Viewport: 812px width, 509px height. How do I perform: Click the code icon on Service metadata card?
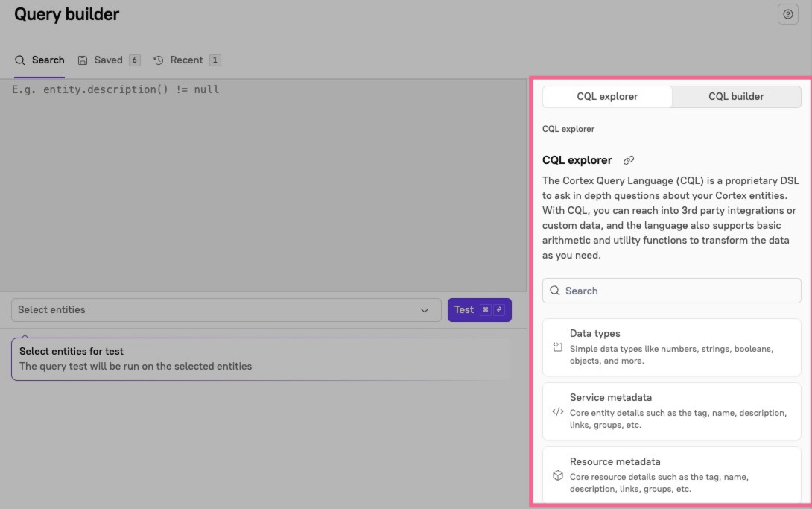pyautogui.click(x=556, y=411)
